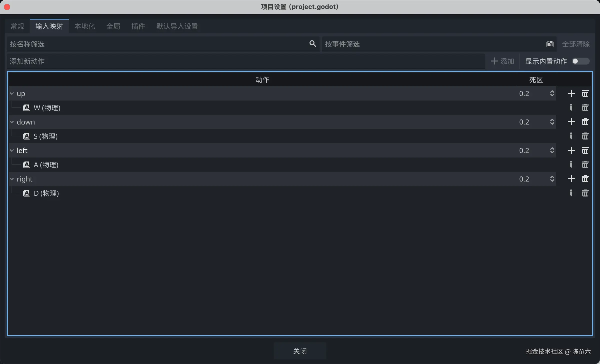
Task: Click plus icon to add event to up action
Action: click(571, 93)
